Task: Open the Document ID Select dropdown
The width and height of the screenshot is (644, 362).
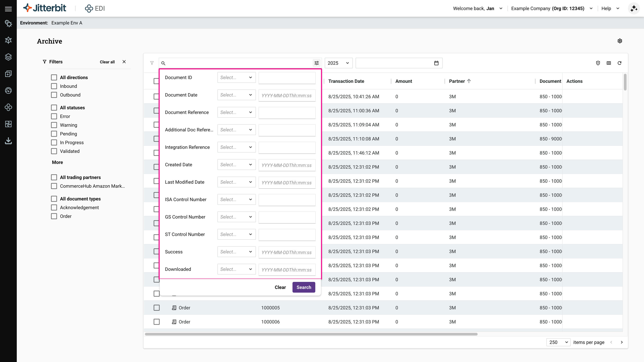Action: 236,77
